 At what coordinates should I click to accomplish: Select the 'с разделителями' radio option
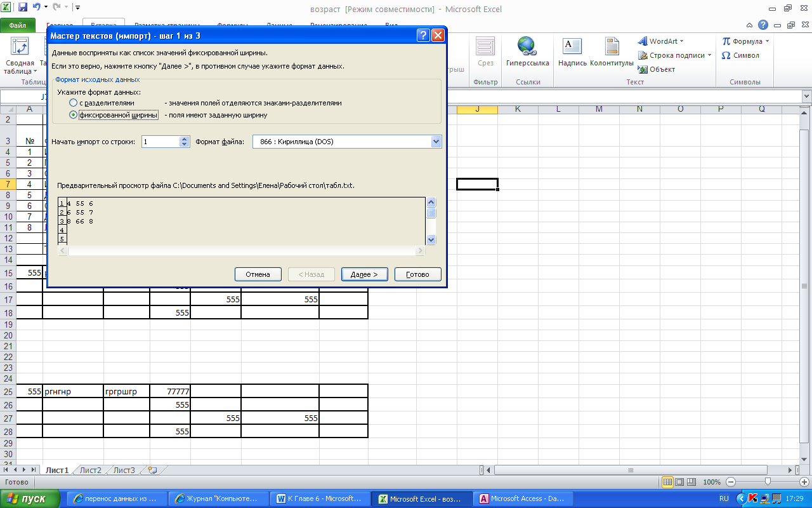74,103
